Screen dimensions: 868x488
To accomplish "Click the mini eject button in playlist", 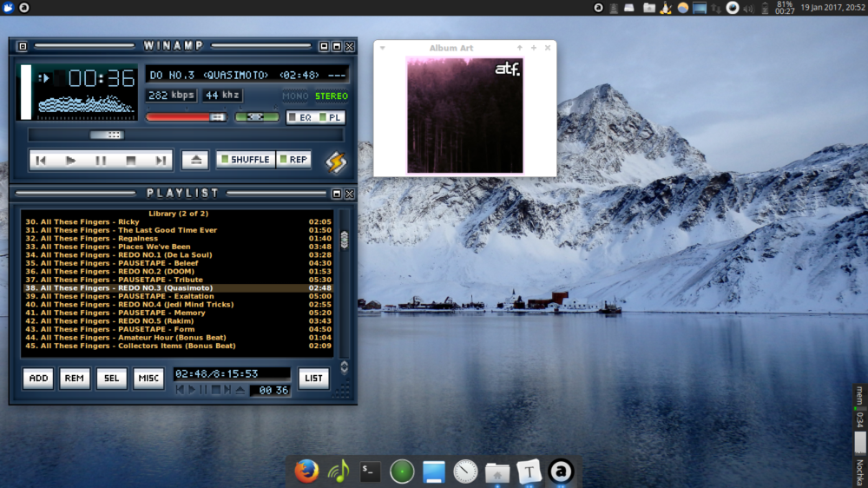I will (240, 390).
